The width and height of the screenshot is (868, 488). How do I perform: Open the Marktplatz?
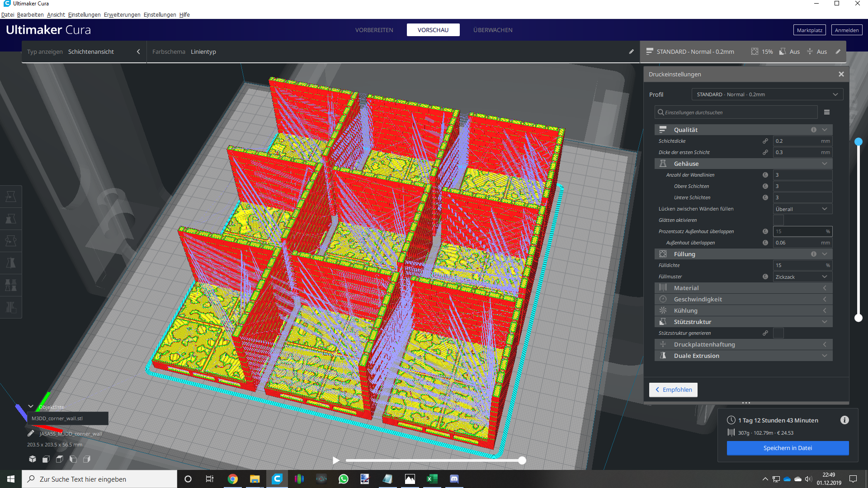click(x=810, y=30)
